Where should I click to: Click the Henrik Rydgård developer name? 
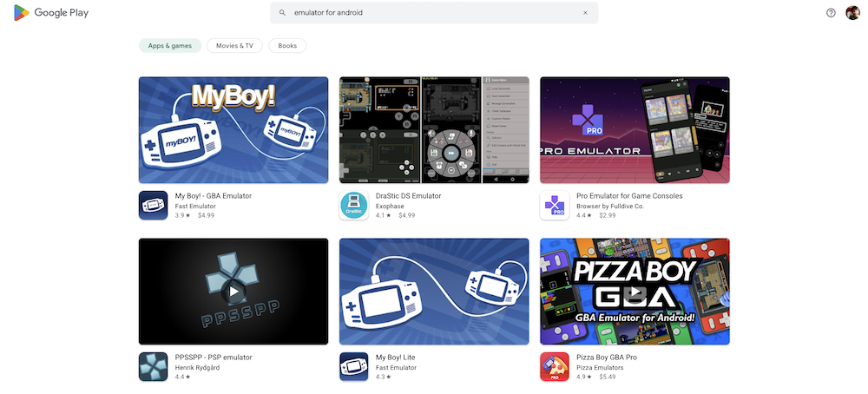pos(198,368)
